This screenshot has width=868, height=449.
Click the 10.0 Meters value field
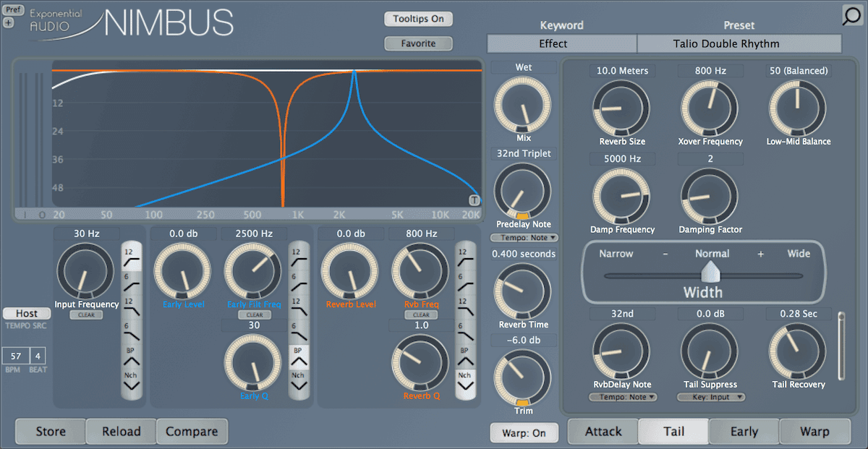pyautogui.click(x=622, y=71)
